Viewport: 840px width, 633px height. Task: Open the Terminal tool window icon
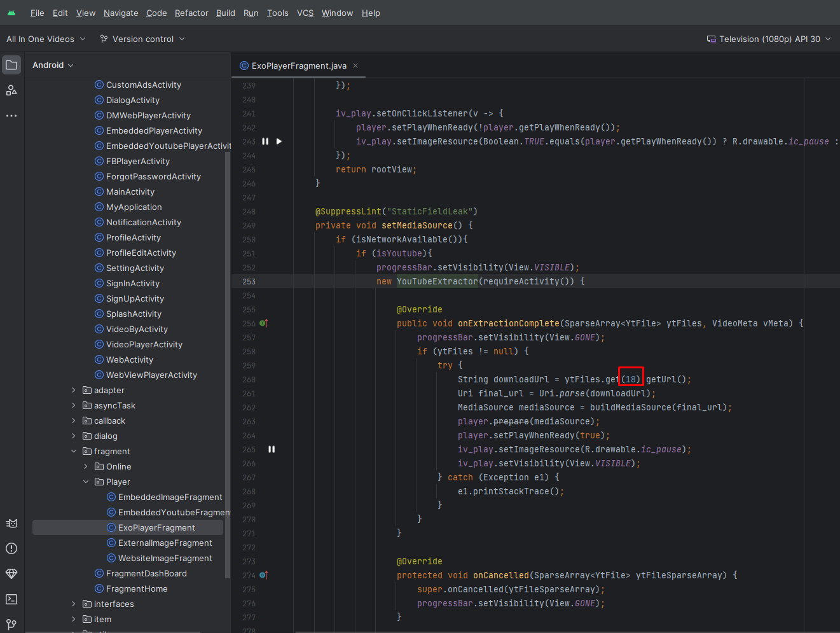(11, 599)
